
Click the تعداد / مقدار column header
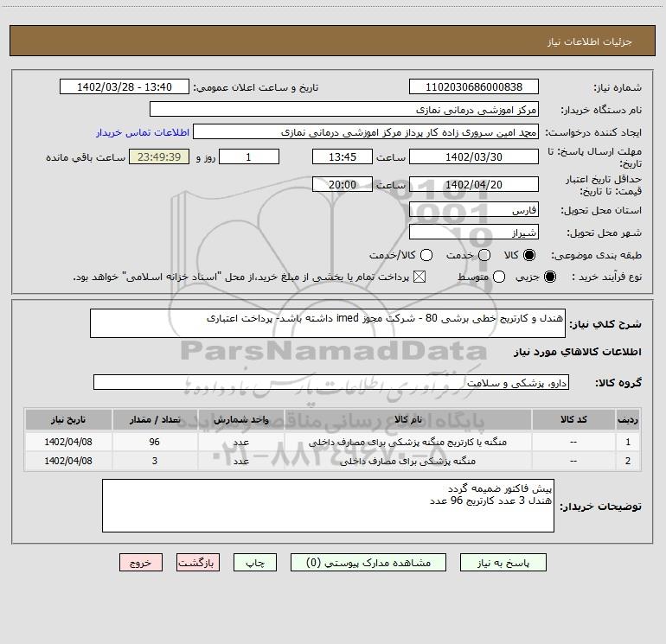pos(155,419)
